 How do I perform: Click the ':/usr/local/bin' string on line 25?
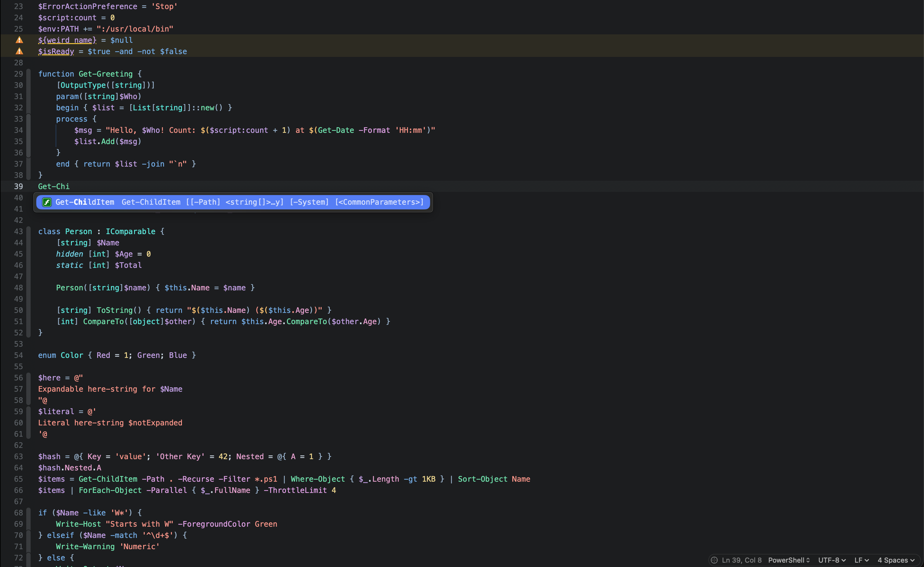click(x=135, y=29)
